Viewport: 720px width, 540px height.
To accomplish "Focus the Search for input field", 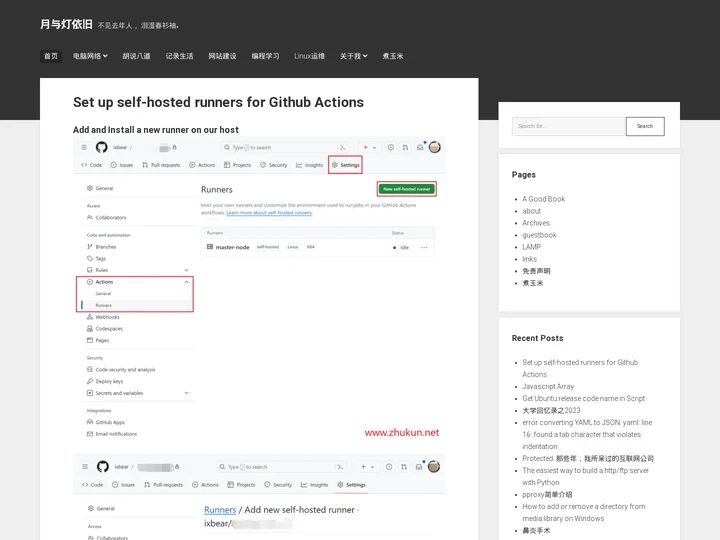I will pyautogui.click(x=569, y=126).
